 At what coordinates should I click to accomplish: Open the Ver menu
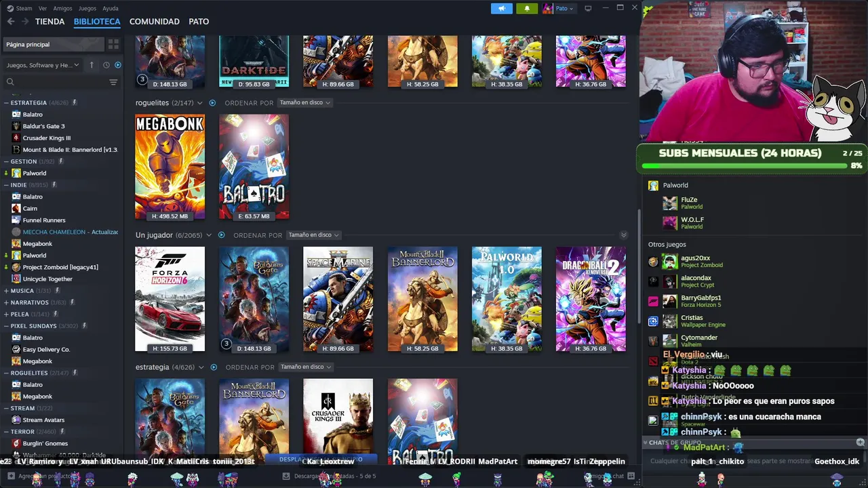[43, 8]
